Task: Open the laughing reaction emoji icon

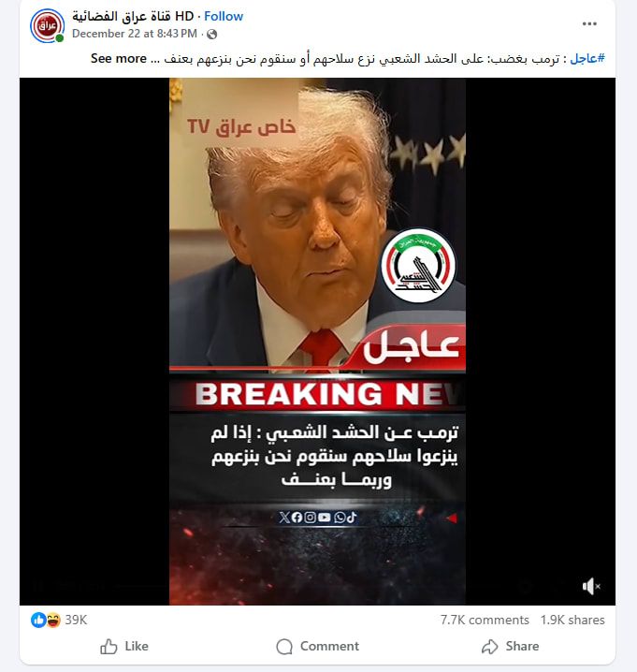Action: [x=53, y=620]
